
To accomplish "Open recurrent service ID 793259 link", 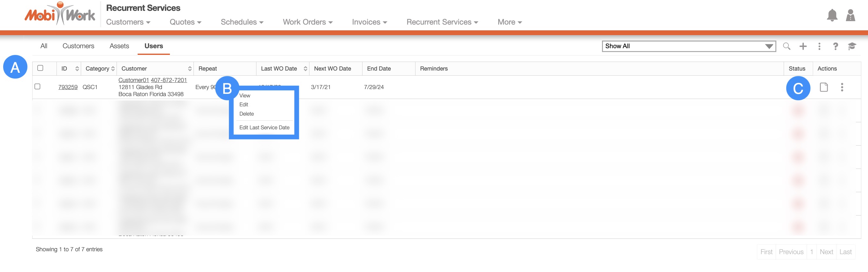I will 68,87.
